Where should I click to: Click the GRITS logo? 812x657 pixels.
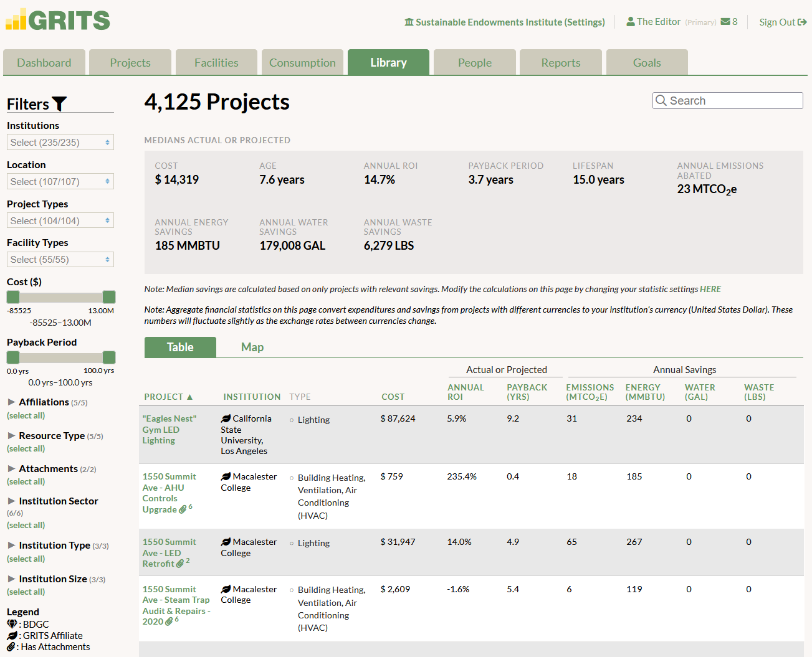pos(57,20)
